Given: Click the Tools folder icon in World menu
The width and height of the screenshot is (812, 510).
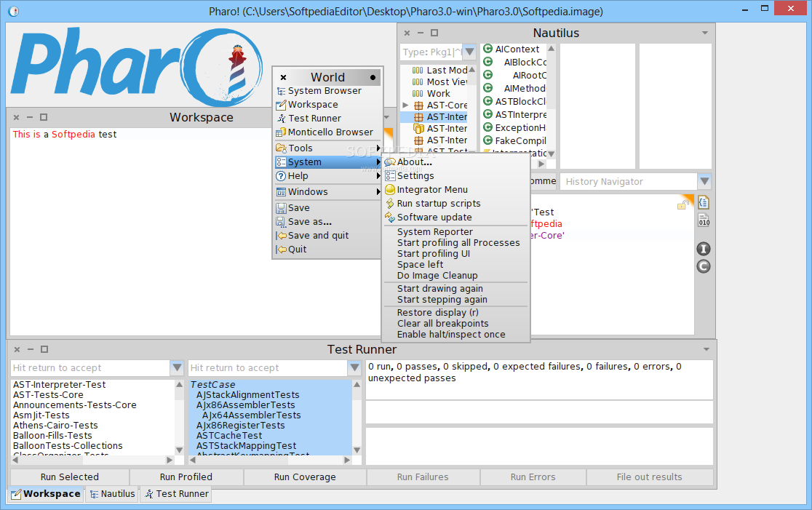Looking at the screenshot, I should (281, 148).
